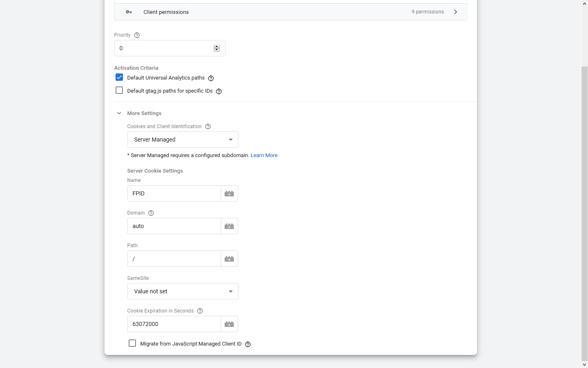Open help for Cookies and Client Identification
Viewport: 588px width, 368px height.
(208, 126)
